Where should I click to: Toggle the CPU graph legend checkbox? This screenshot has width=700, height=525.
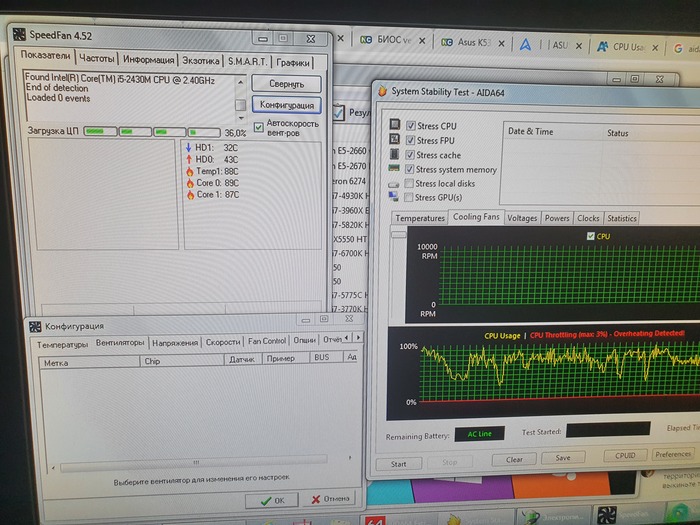(x=591, y=236)
